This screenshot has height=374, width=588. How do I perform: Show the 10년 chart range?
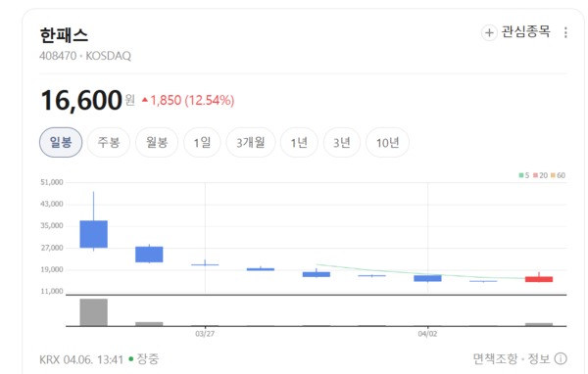387,142
